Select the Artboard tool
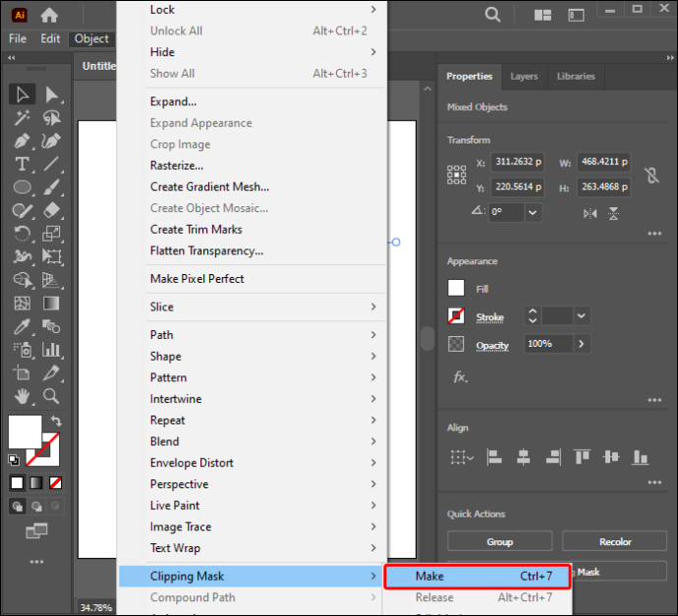Image resolution: width=678 pixels, height=616 pixels. (x=22, y=372)
